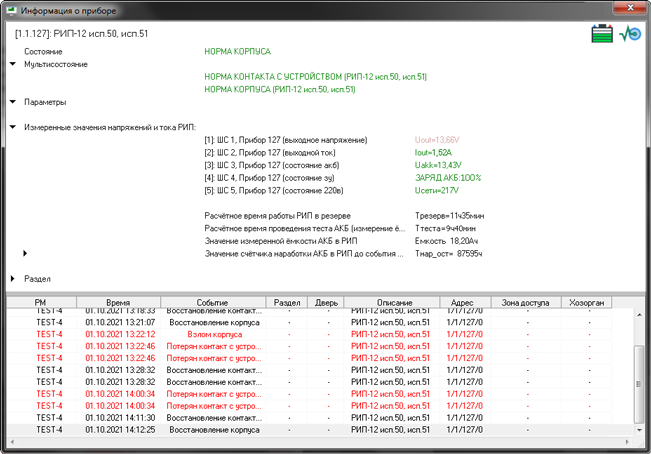Click the Описание column header
Screen dimensions: 651x454
click(x=391, y=301)
